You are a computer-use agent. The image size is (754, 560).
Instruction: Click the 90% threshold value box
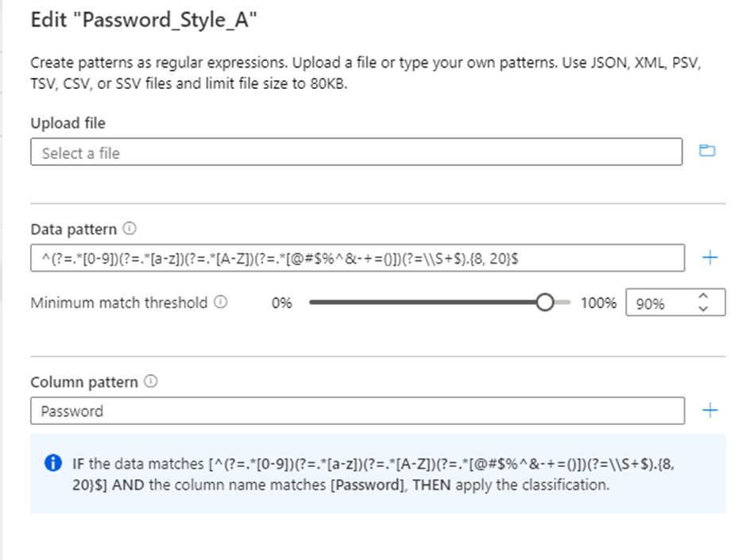(659, 303)
